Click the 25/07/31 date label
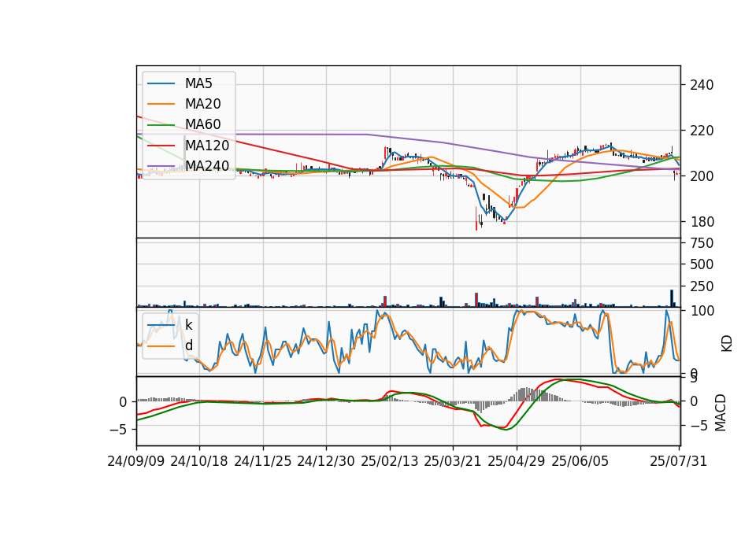Image resolution: width=756 pixels, height=543 pixels. pos(678,461)
